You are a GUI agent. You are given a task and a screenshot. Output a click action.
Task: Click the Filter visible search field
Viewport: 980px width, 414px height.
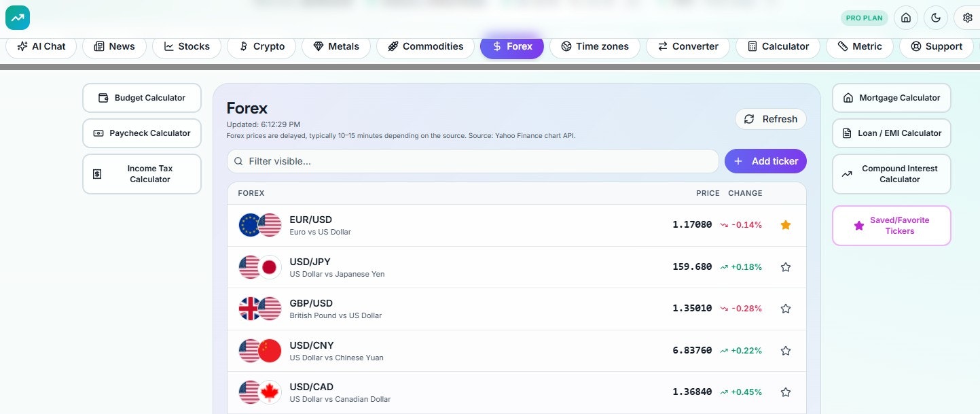(473, 161)
